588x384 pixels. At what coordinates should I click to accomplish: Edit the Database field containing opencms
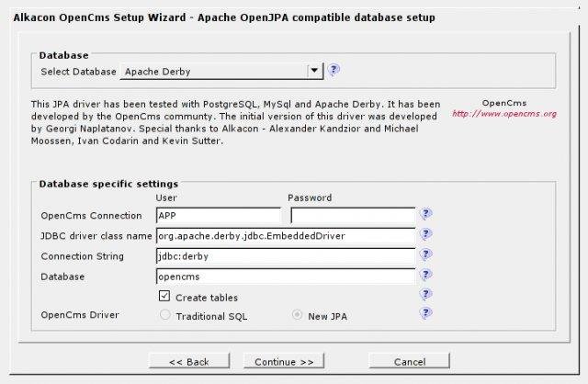(x=286, y=277)
